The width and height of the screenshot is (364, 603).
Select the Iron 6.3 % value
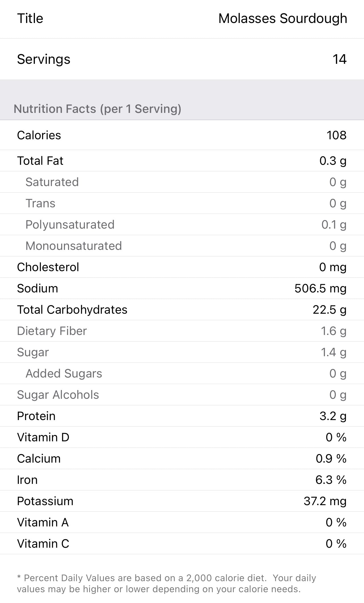(x=331, y=480)
